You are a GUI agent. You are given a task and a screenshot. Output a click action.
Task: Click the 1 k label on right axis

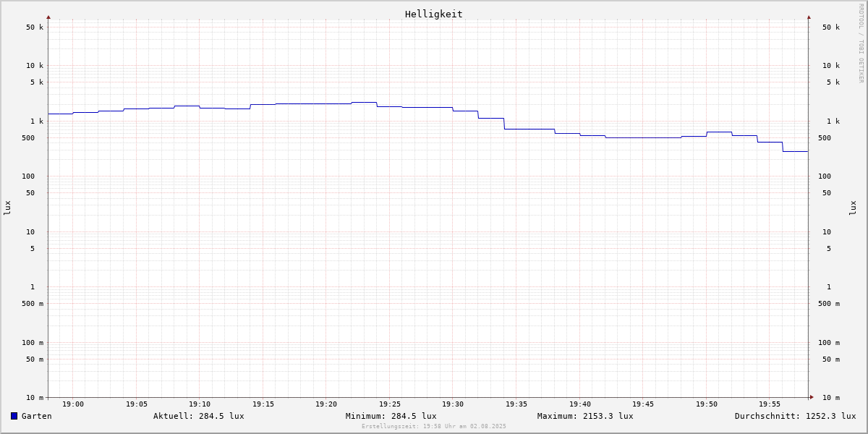(x=833, y=122)
